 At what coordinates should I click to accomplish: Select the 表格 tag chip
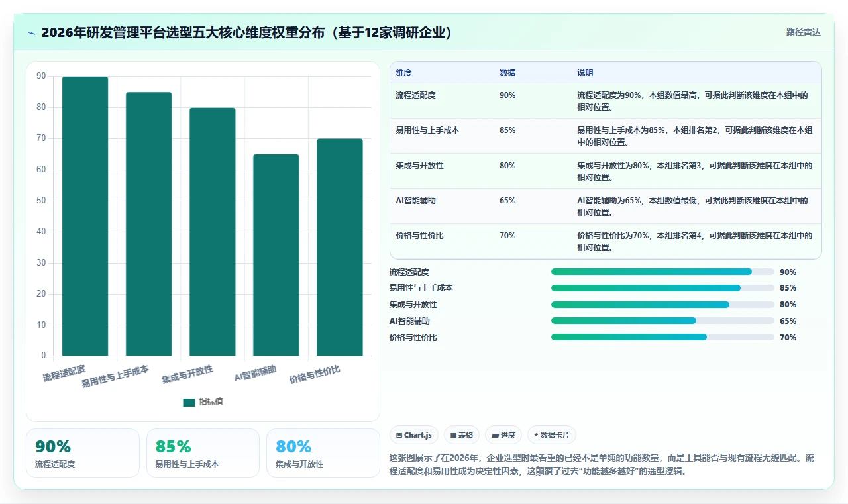point(462,435)
